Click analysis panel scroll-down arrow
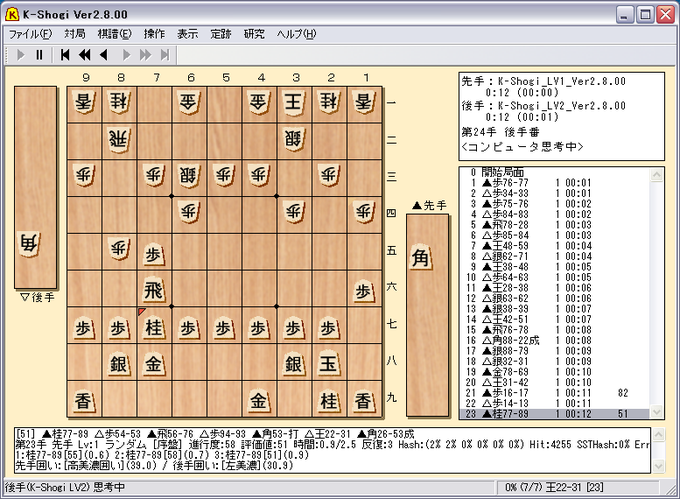The image size is (680, 499). click(x=658, y=466)
